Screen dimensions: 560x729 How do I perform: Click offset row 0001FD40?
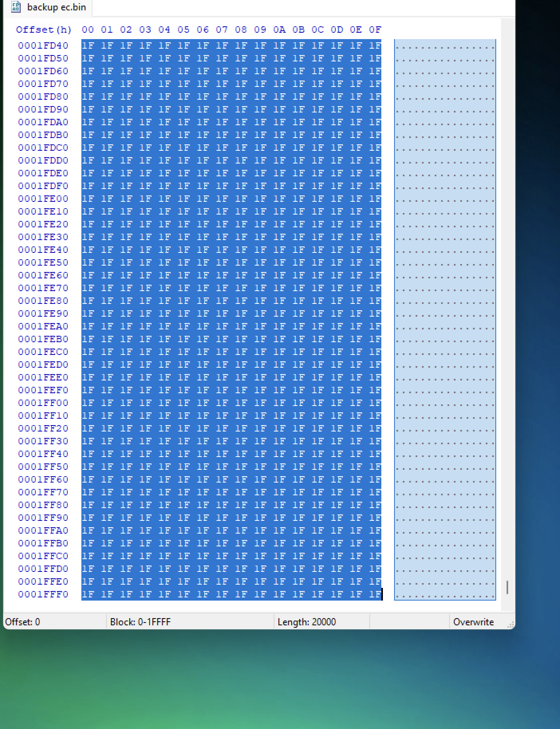[x=43, y=45]
